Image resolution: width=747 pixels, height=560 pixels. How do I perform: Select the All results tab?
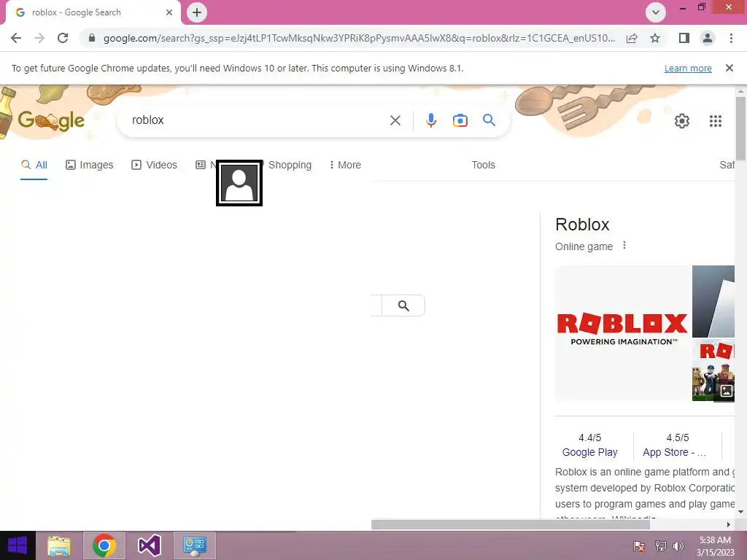point(34,165)
